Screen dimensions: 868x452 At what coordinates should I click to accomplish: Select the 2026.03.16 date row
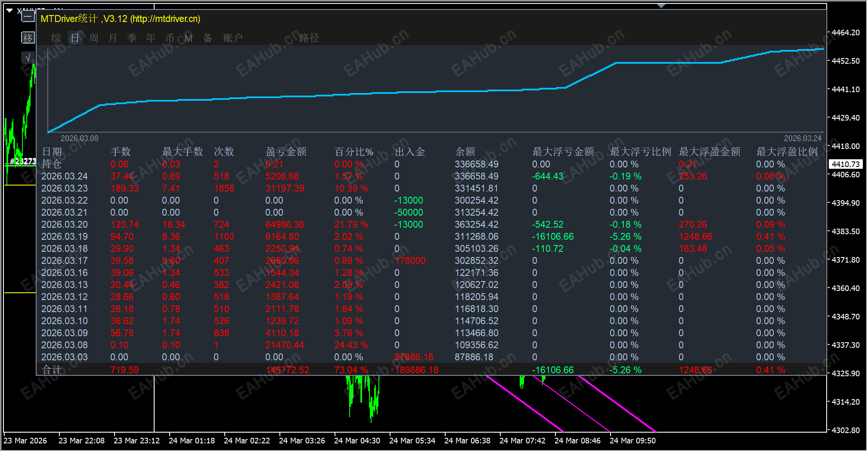65,273
